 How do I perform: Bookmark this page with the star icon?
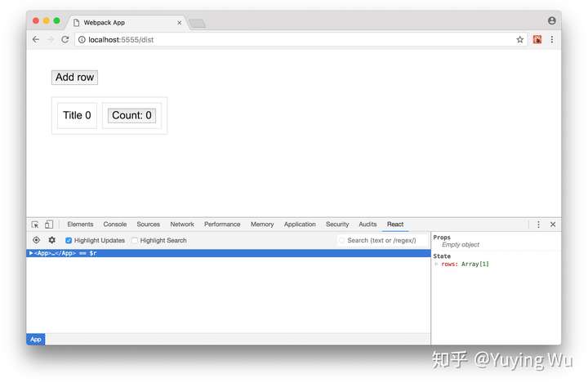click(x=519, y=39)
